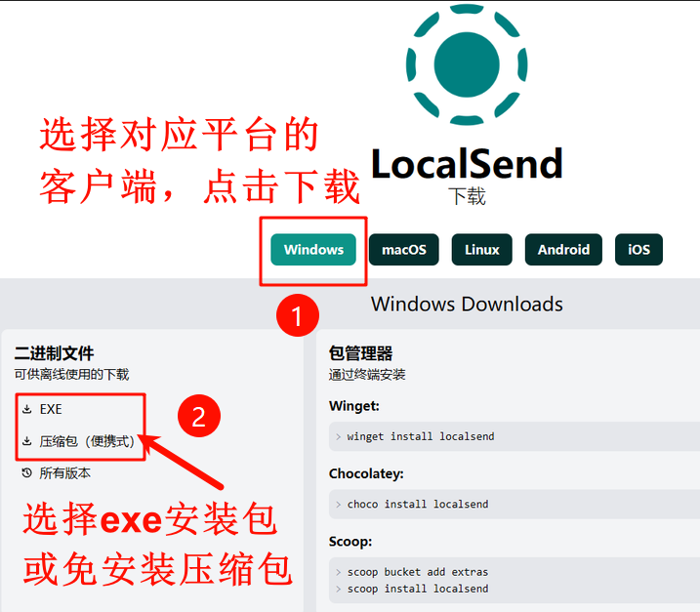
Task: Click the 包管理器 section heading
Action: [360, 353]
